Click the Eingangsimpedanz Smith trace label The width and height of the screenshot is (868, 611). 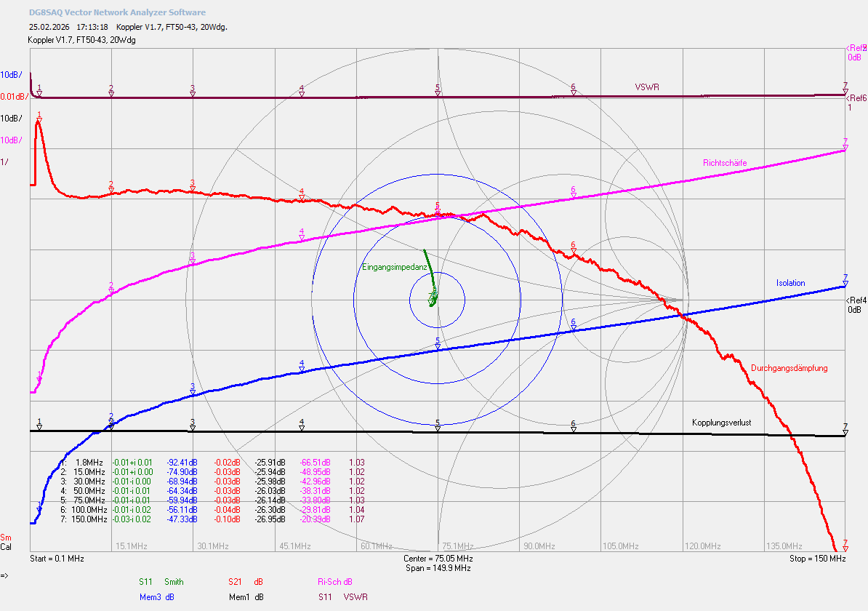point(395,267)
